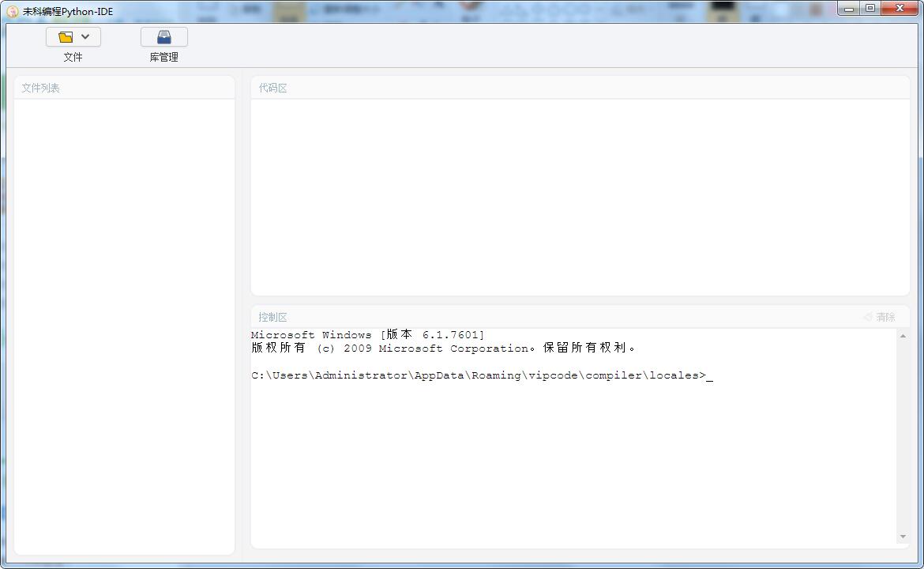924x569 pixels.
Task: Click the scrollbar up arrow in console area
Action: click(902, 334)
